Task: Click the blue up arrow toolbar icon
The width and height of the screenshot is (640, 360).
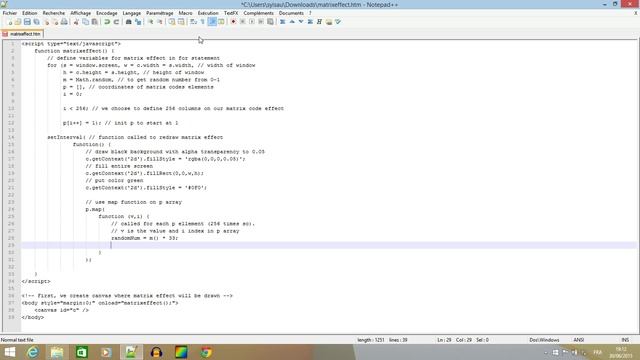Action: pos(292,22)
